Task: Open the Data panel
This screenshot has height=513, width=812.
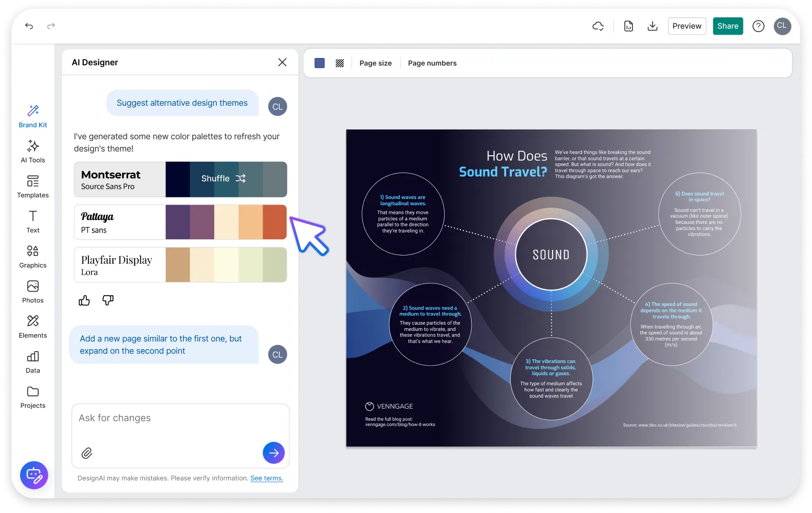Action: pos(33,362)
